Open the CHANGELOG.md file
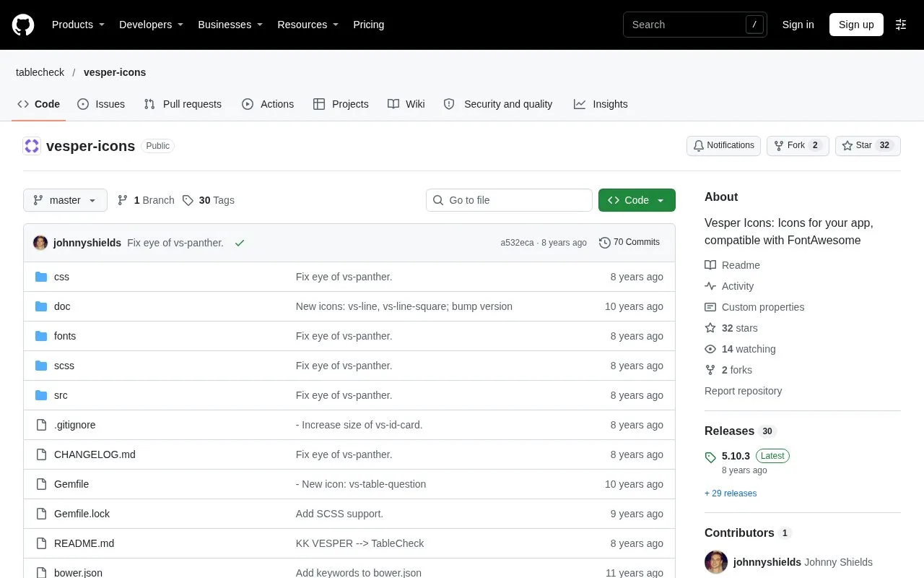The height and width of the screenshot is (578, 924). point(95,454)
